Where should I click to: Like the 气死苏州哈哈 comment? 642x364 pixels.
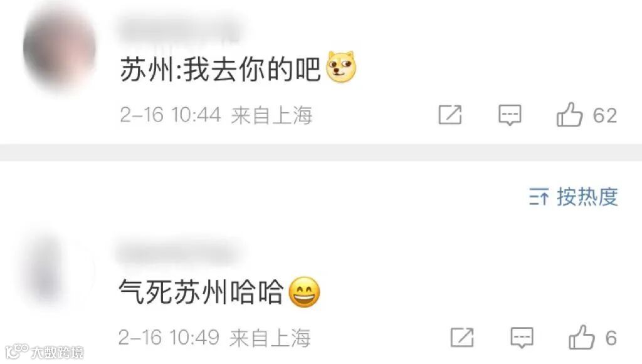coord(582,338)
